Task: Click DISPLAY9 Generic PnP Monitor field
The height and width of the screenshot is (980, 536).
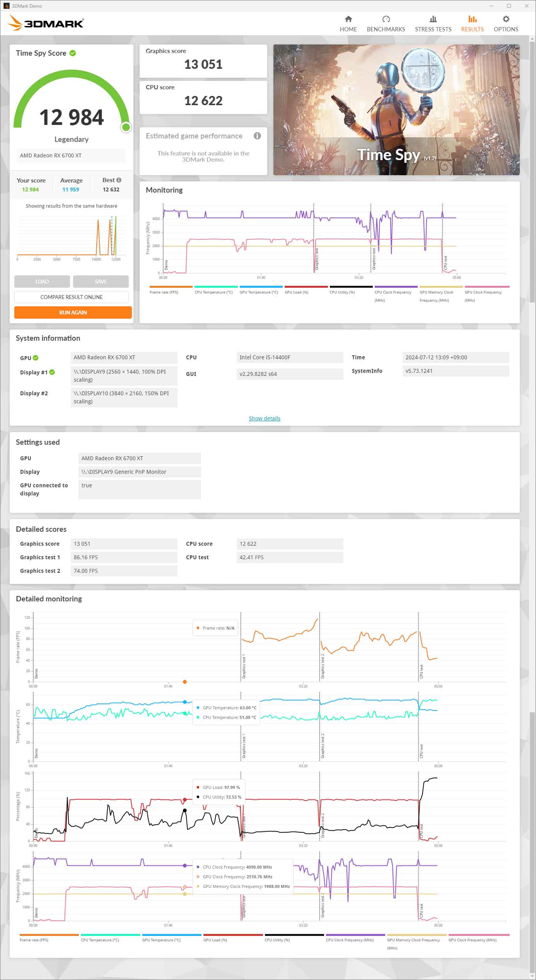Action: tap(140, 472)
